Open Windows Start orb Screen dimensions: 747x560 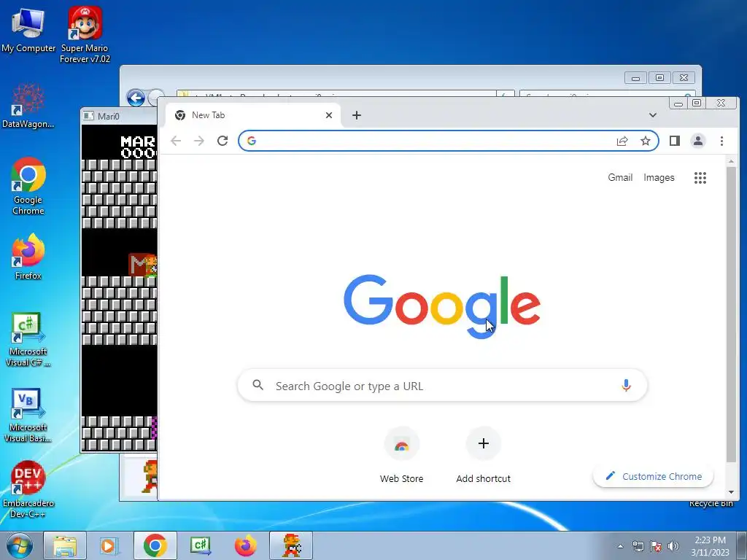pyautogui.click(x=20, y=545)
